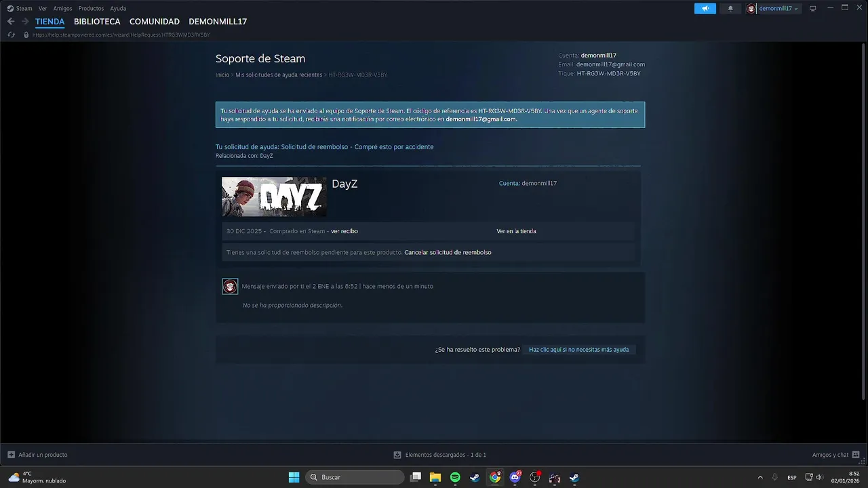This screenshot has height=488, width=868.
Task: Click the Añadir un producto plus icon
Action: pyautogui.click(x=11, y=455)
